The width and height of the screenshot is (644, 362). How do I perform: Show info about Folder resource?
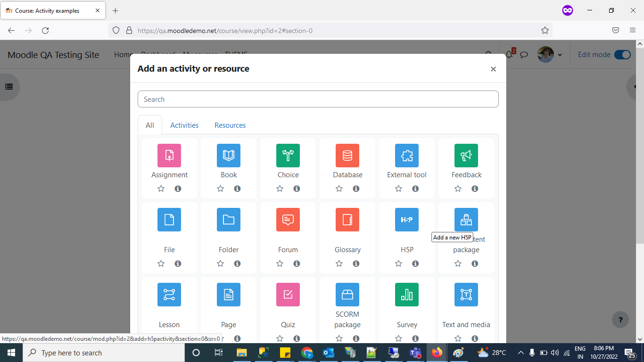tap(237, 263)
